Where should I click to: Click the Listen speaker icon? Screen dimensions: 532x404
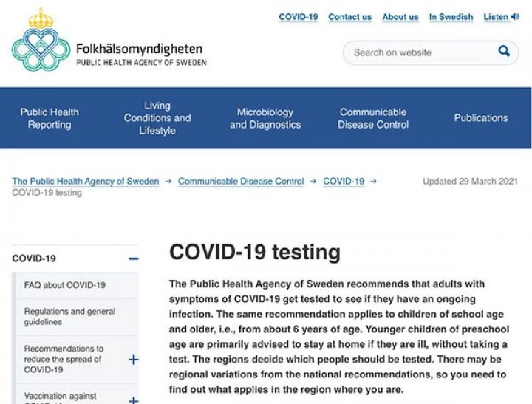click(x=515, y=17)
